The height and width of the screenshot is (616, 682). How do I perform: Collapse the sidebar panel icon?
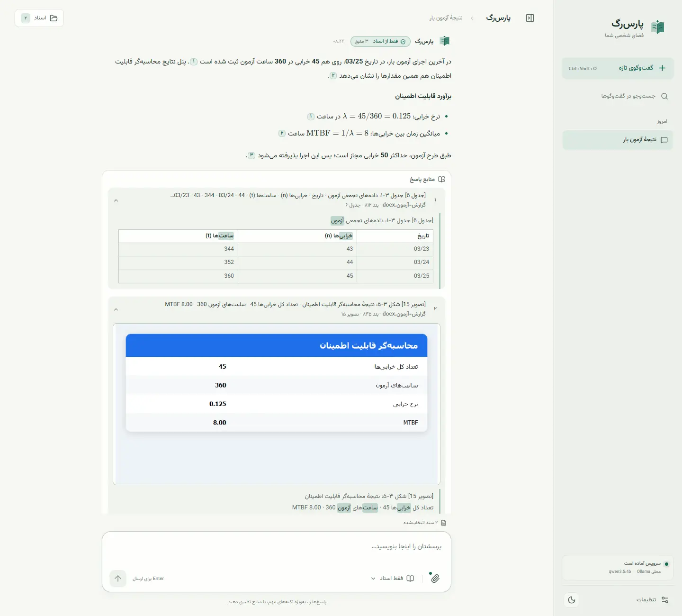point(530,18)
